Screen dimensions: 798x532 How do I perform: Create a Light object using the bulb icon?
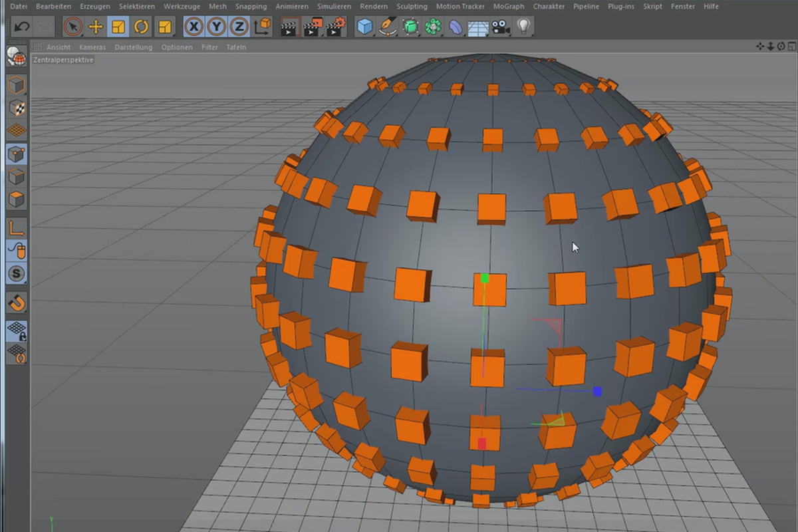(x=522, y=27)
